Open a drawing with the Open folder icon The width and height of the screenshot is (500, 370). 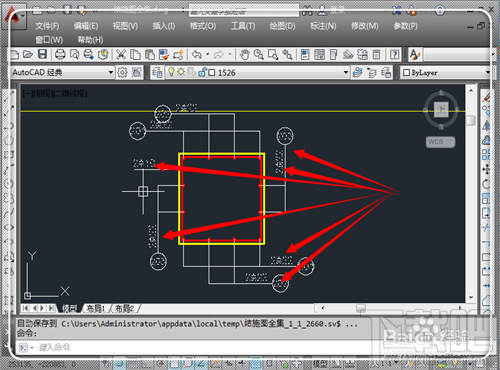pos(28,54)
